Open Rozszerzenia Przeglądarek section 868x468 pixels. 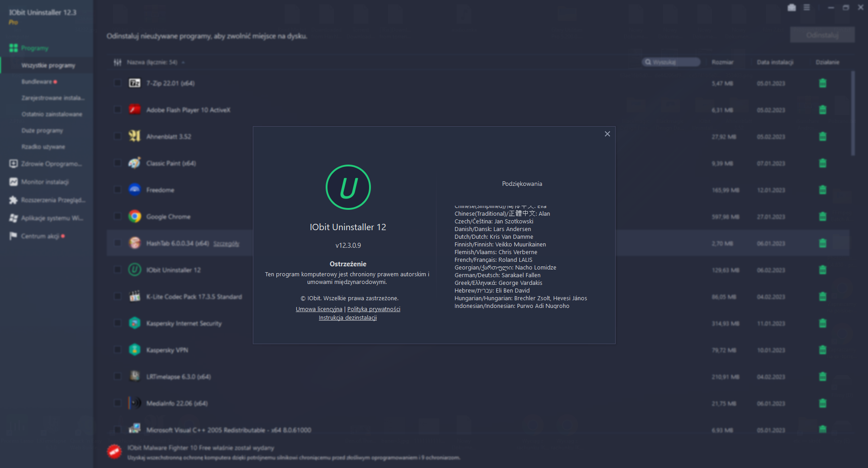[47, 200]
